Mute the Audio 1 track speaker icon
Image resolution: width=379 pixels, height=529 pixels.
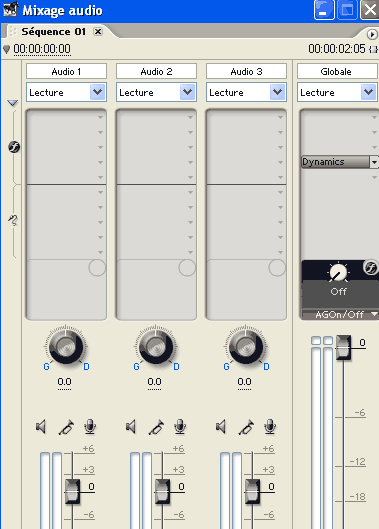40,427
